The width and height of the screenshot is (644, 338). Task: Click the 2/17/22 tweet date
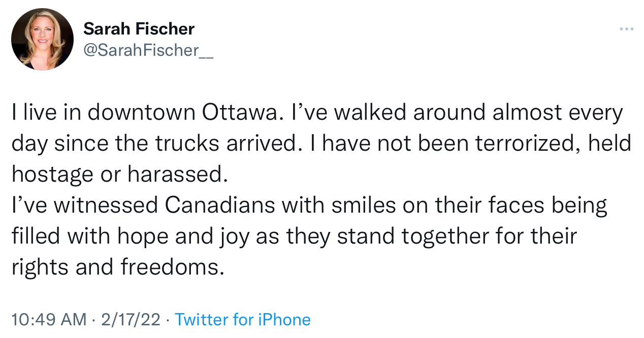(131, 320)
